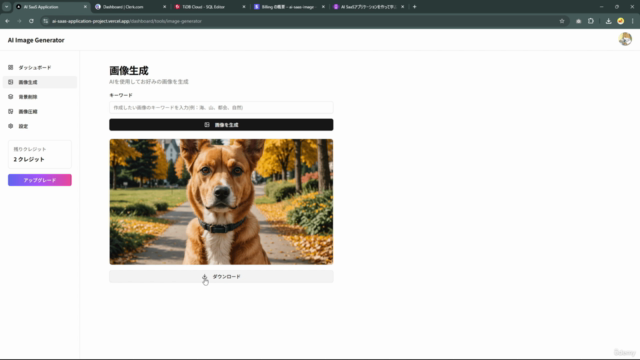Screen dimensions: 640x360
Task: Focus the キーワード input field
Action: tap(221, 107)
